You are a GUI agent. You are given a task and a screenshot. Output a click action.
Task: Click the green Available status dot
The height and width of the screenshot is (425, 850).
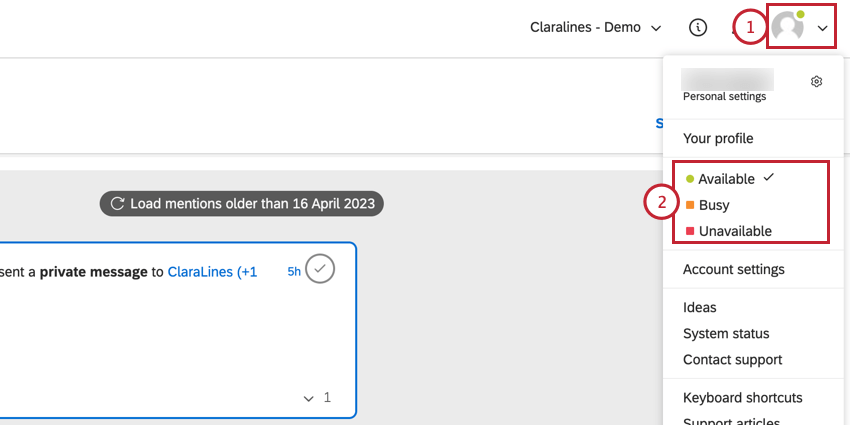tap(690, 179)
